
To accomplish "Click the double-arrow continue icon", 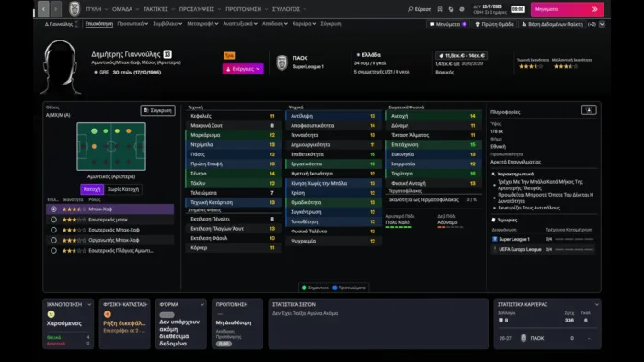I will point(594,9).
